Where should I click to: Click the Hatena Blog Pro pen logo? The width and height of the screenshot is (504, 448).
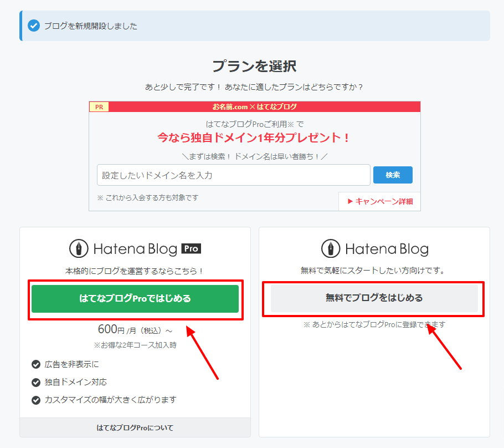pyautogui.click(x=79, y=248)
